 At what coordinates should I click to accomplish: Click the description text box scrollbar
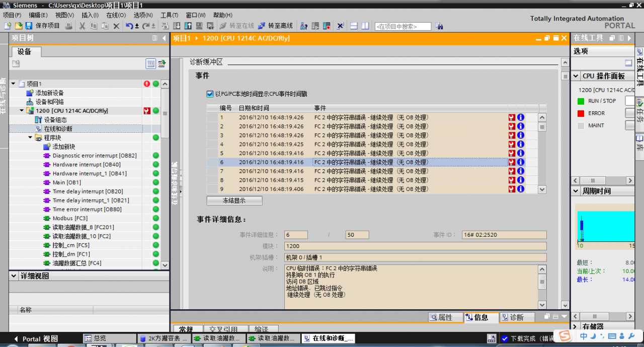click(x=542, y=287)
